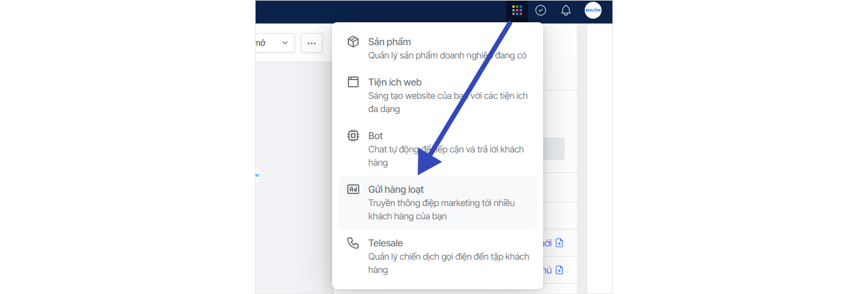
Task: Select the Sản phẩm menu title
Action: pyautogui.click(x=389, y=42)
